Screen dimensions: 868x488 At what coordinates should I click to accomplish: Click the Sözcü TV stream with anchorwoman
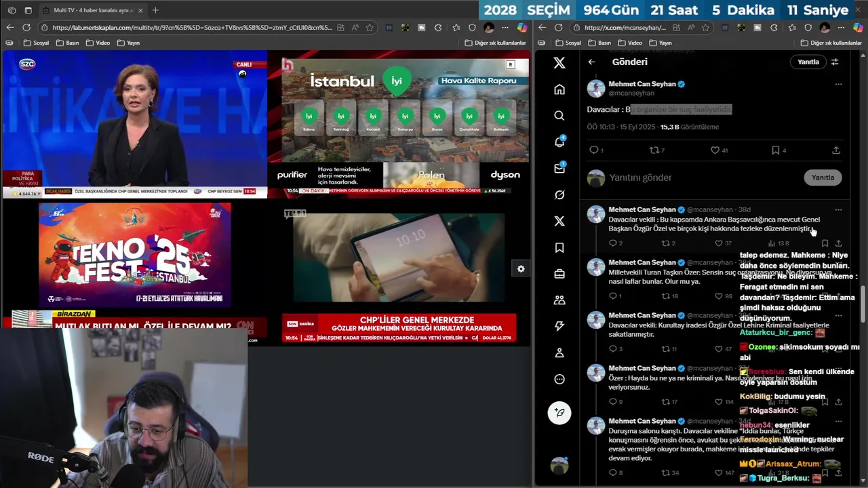(x=135, y=123)
